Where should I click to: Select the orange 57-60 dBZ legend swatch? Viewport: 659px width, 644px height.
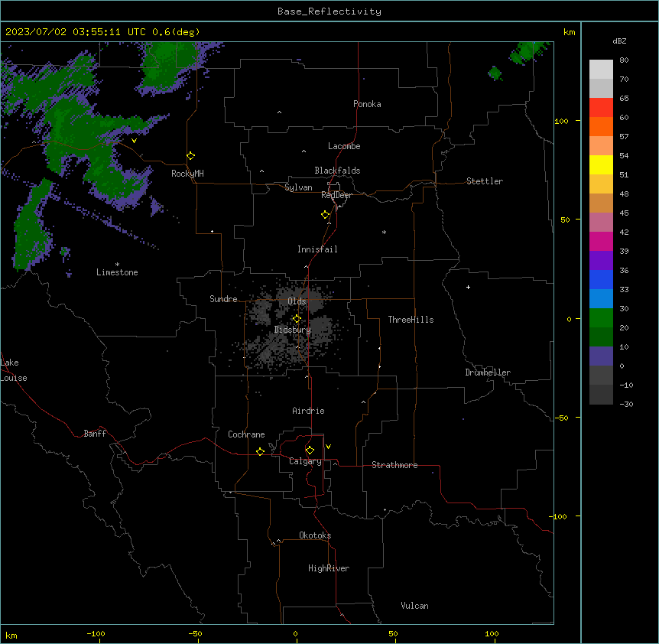pos(601,126)
